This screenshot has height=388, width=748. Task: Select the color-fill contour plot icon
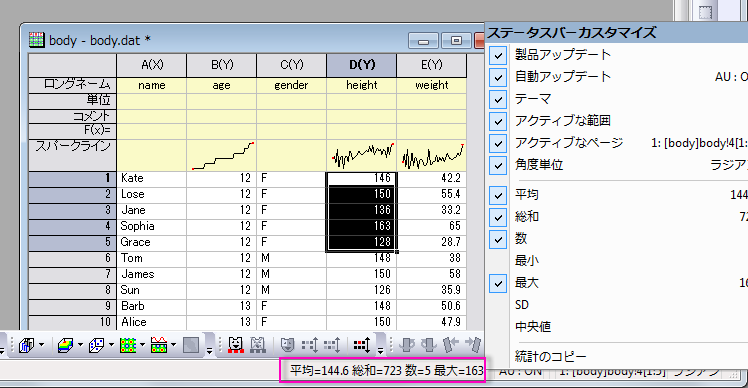(x=128, y=345)
